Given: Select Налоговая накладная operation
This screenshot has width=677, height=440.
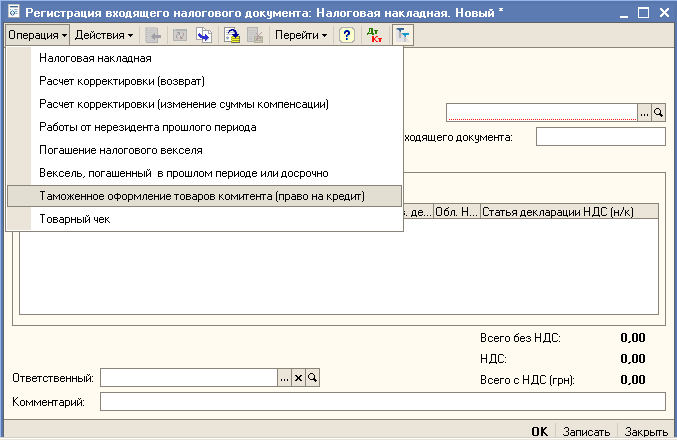Looking at the screenshot, I should point(95,58).
